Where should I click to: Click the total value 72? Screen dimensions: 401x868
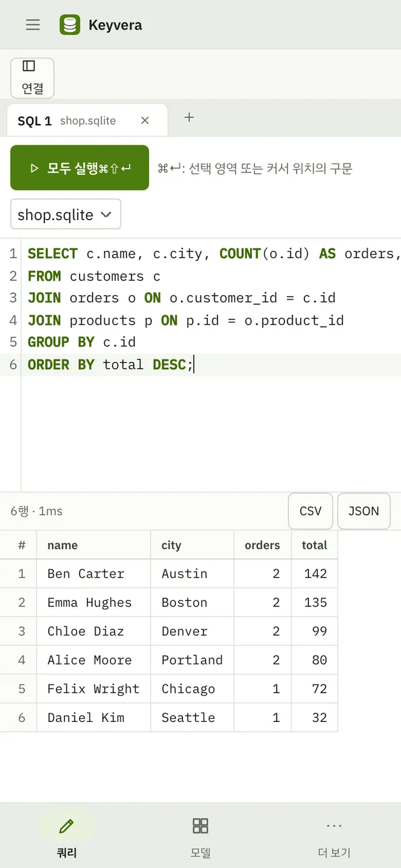click(315, 689)
